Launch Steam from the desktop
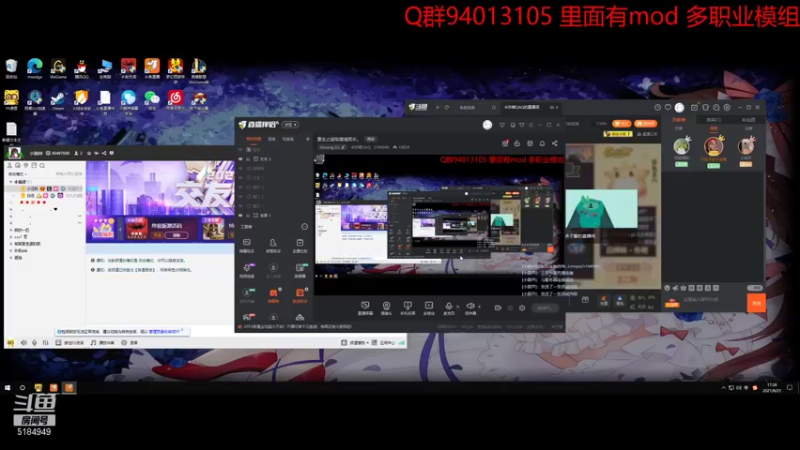The width and height of the screenshot is (800, 450). pos(58,98)
